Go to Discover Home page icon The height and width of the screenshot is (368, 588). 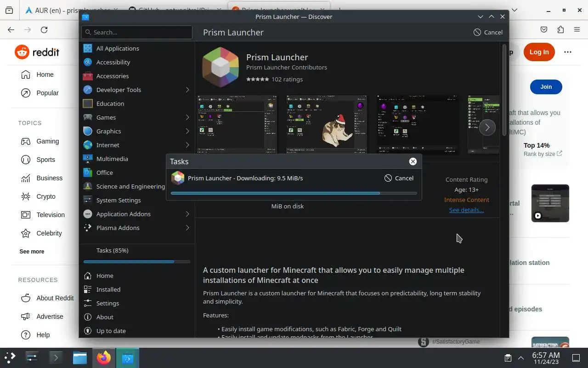pos(88,276)
